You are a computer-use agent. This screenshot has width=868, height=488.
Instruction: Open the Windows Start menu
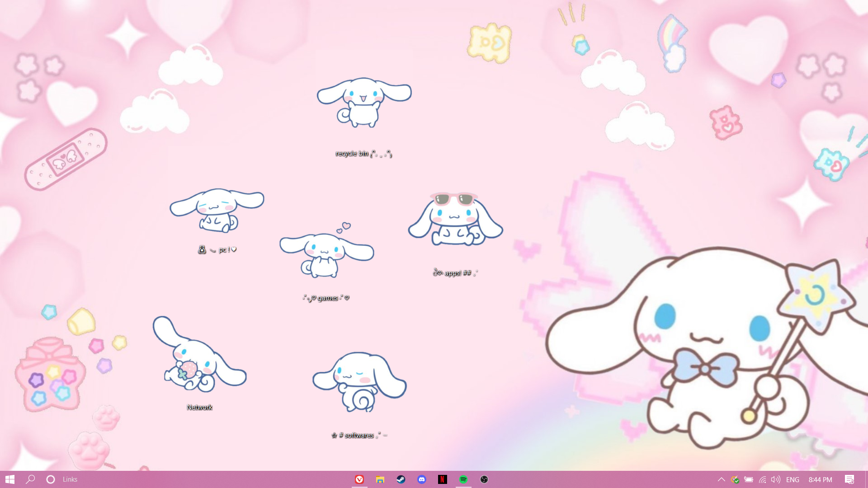(10, 479)
